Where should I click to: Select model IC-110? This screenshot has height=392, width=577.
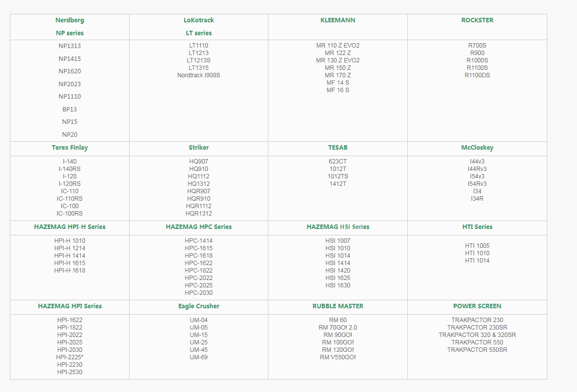69,191
